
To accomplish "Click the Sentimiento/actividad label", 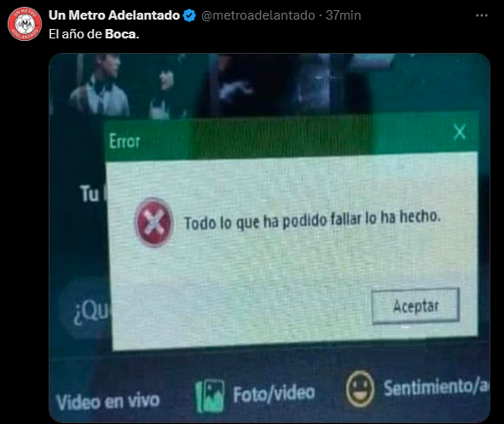I will click(x=436, y=386).
